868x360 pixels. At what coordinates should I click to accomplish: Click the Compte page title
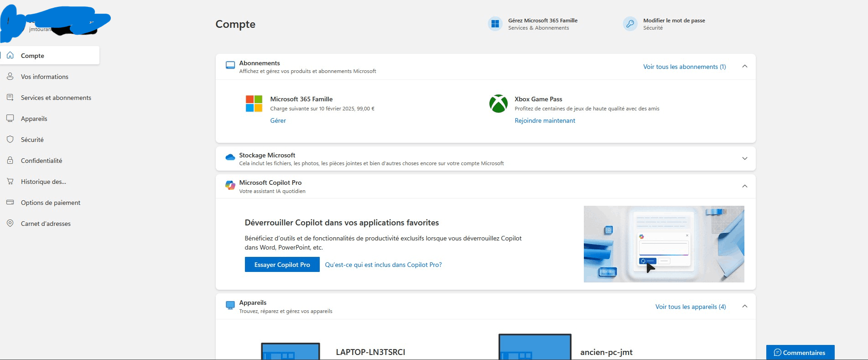(x=235, y=24)
